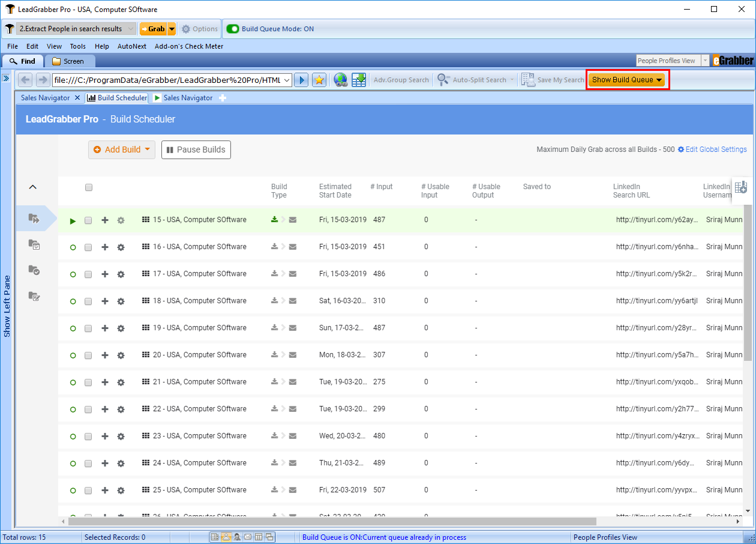Click the add-column icon at table's right edge

point(741,187)
